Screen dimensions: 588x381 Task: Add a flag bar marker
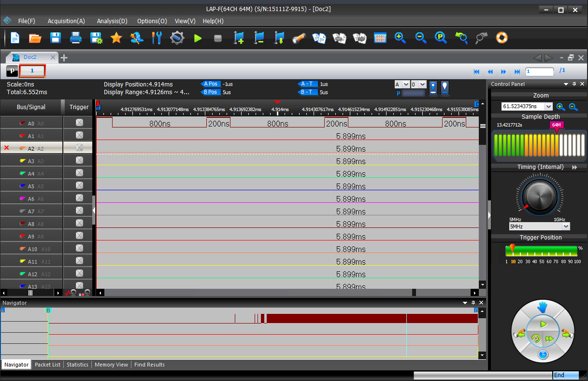click(239, 38)
